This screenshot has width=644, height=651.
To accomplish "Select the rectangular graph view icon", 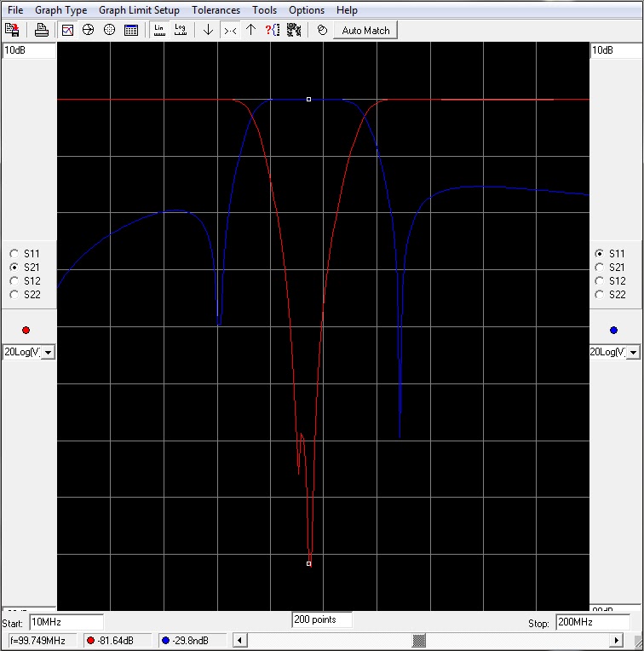I will pos(67,30).
